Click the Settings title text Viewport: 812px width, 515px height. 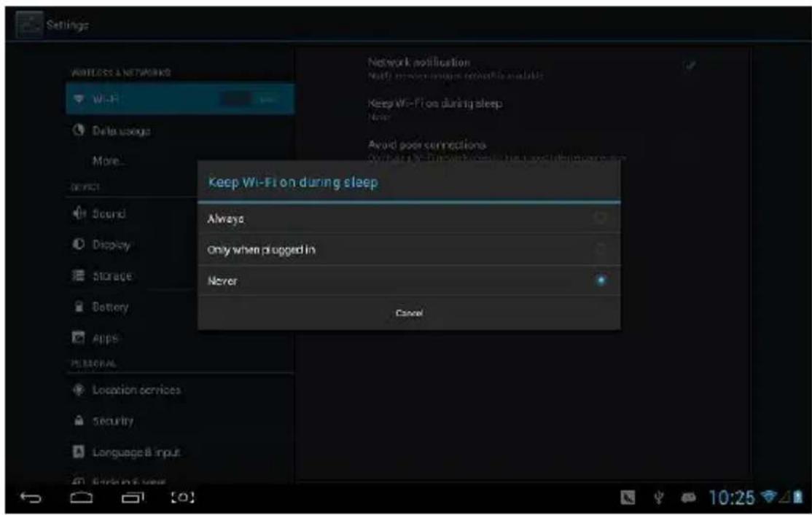click(67, 25)
